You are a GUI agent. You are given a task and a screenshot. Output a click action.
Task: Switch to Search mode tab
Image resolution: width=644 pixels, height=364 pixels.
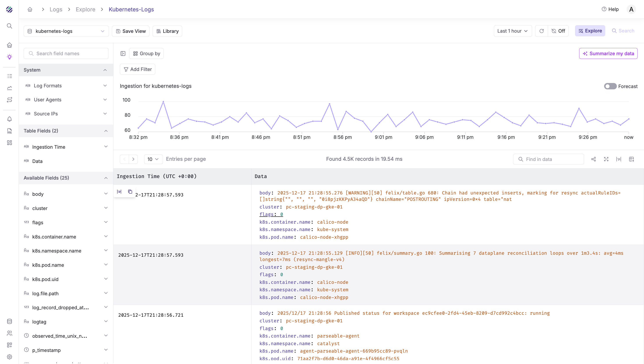coord(623,31)
